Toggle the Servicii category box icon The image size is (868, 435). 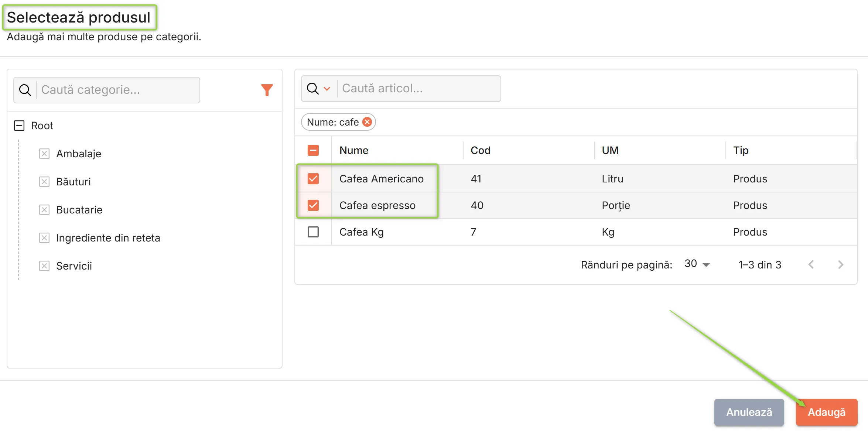pos(44,266)
